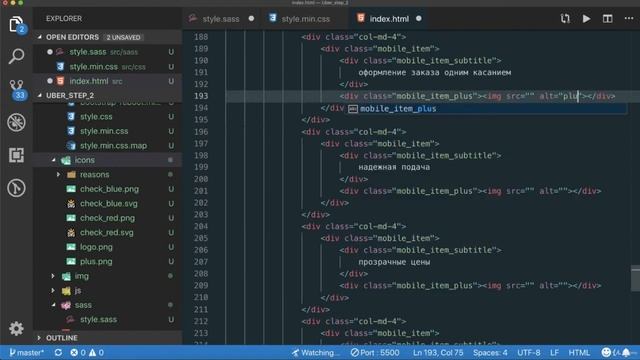Viewport: 640px width, 360px height.
Task: Click the editor vertical scrollbar thumb
Action: click(635, 278)
